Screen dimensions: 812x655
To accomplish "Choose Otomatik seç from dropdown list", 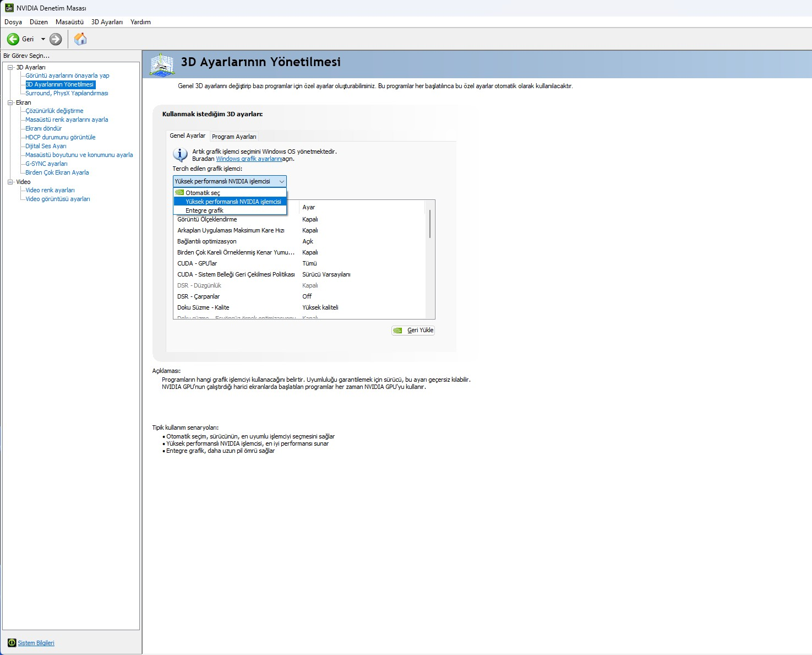I will click(x=230, y=193).
